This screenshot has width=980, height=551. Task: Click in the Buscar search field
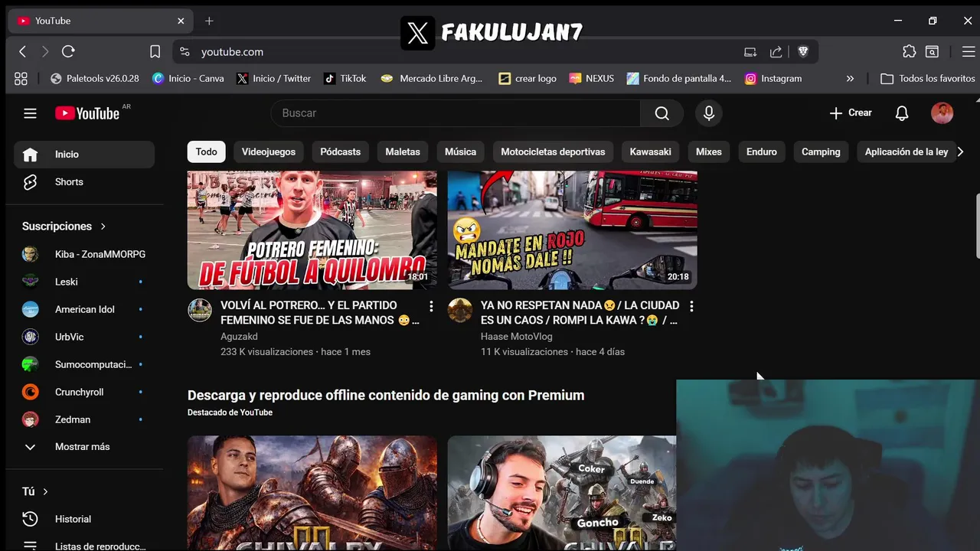click(456, 113)
